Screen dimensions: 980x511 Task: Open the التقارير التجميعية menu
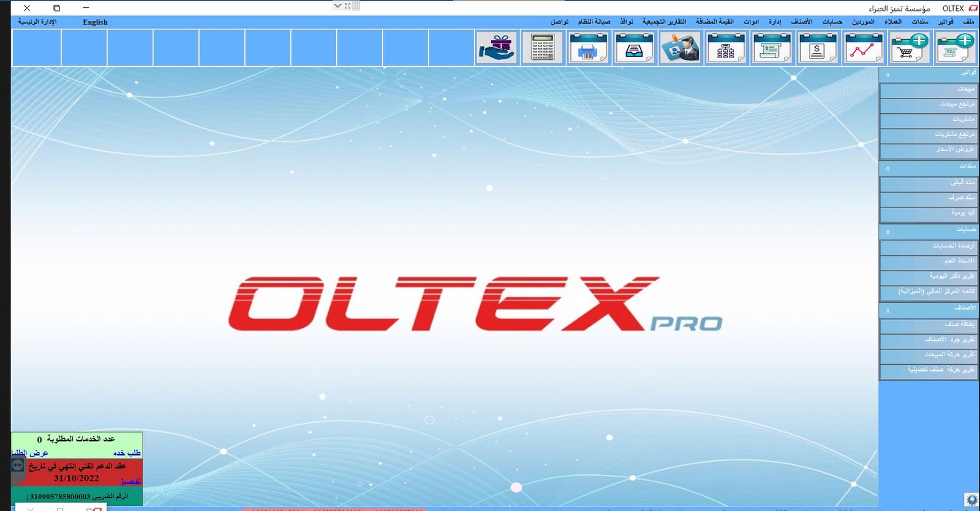point(664,22)
